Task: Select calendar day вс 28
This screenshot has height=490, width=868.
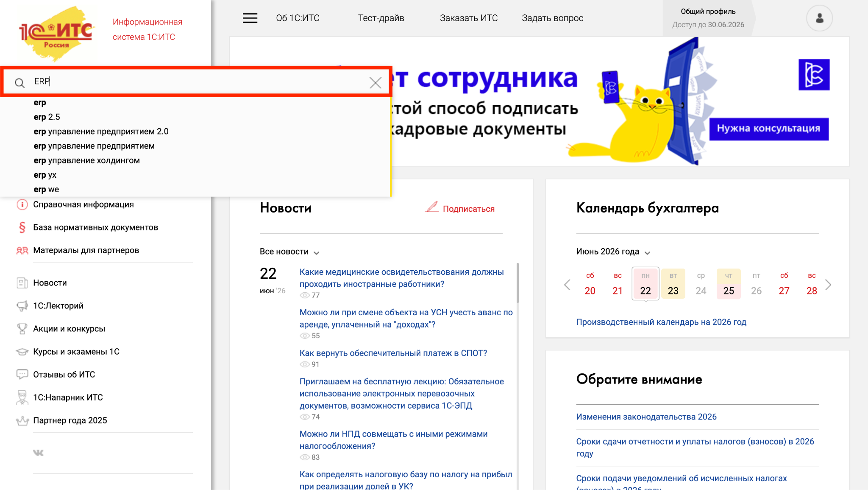Action: [x=812, y=283]
